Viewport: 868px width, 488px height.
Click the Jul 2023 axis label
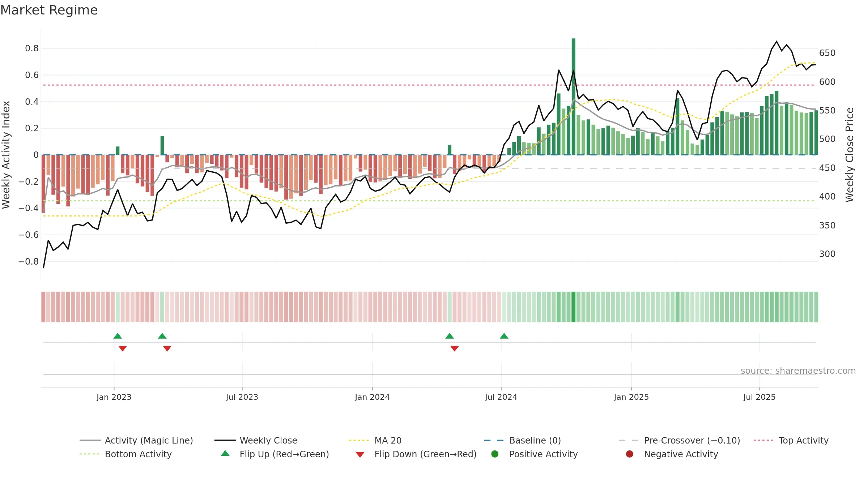(242, 397)
